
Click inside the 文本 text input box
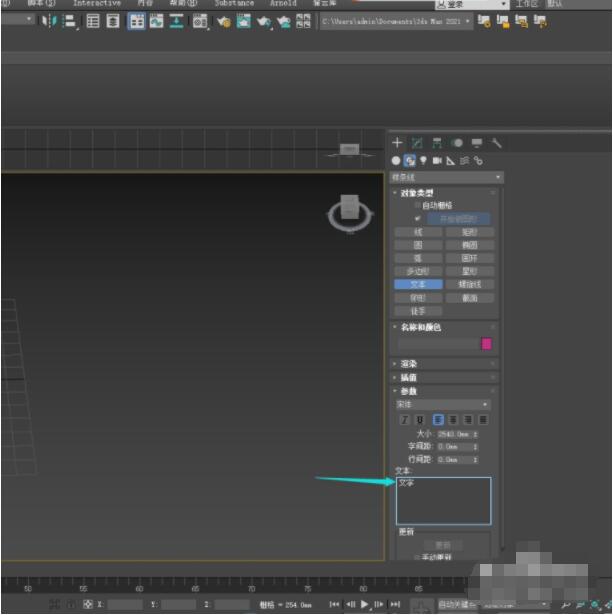[x=443, y=502]
